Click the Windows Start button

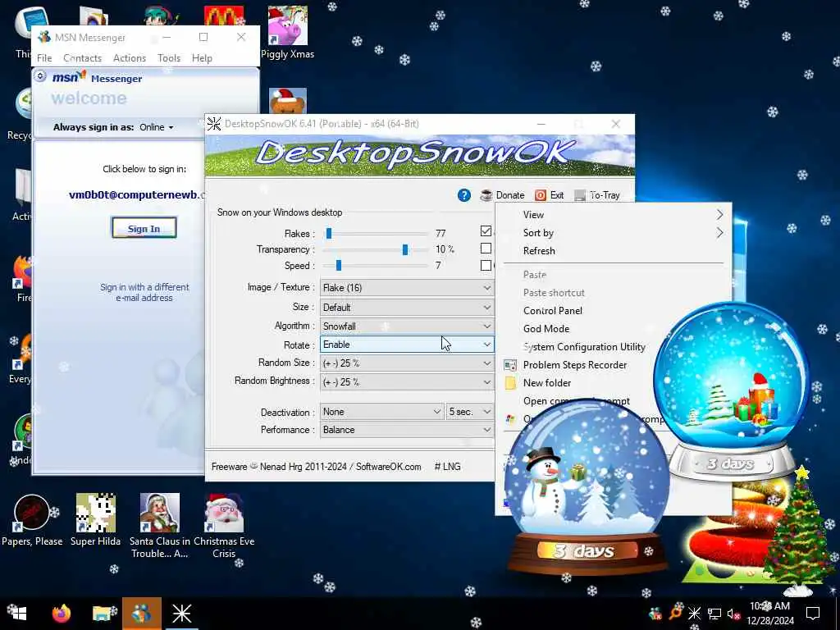[18, 614]
